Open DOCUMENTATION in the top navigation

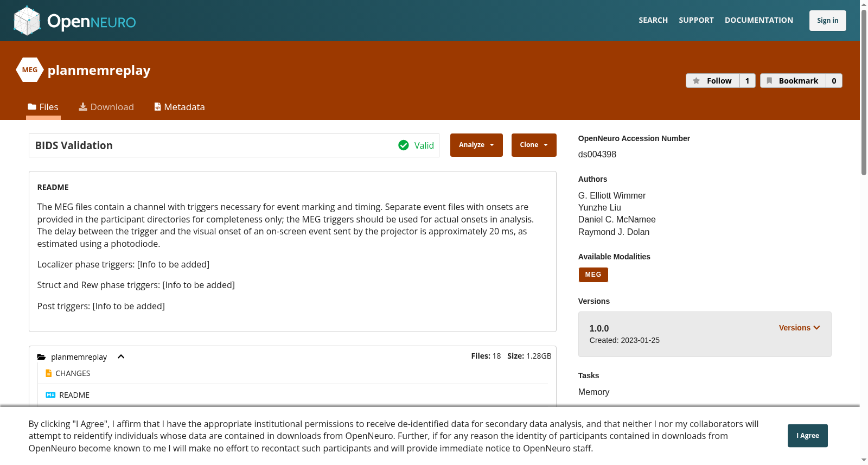(759, 20)
